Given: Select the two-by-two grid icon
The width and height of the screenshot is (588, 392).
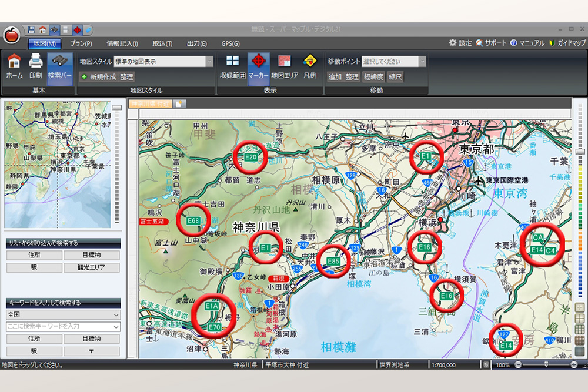Looking at the screenshot, I should tap(580, 319).
